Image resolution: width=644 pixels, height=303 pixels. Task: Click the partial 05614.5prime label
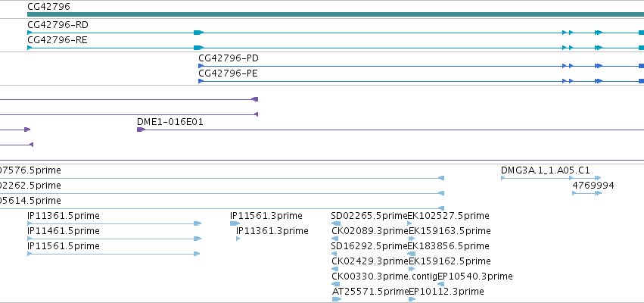tap(30, 201)
